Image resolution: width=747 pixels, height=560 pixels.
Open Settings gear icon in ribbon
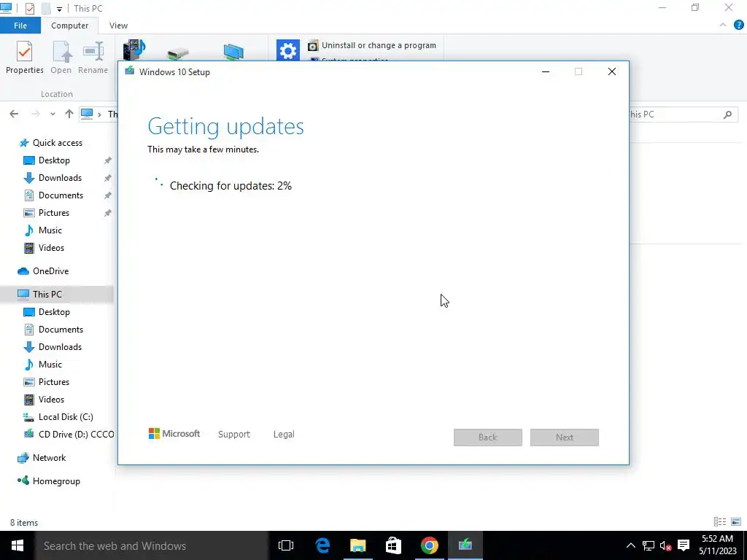[x=287, y=50]
